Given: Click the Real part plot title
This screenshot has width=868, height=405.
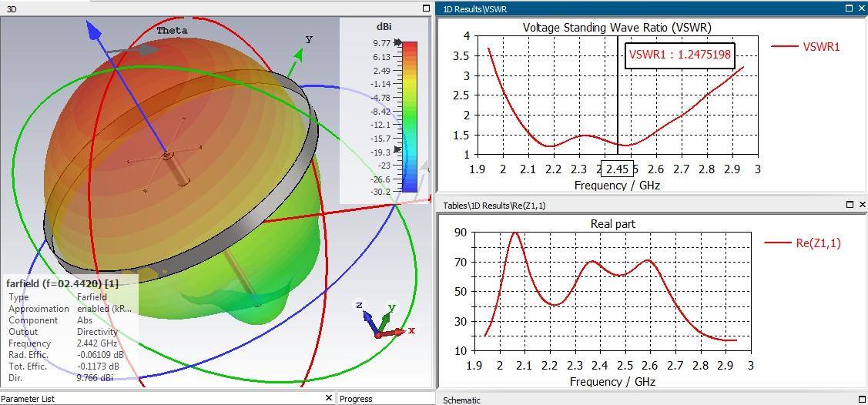Looking at the screenshot, I should point(613,224).
